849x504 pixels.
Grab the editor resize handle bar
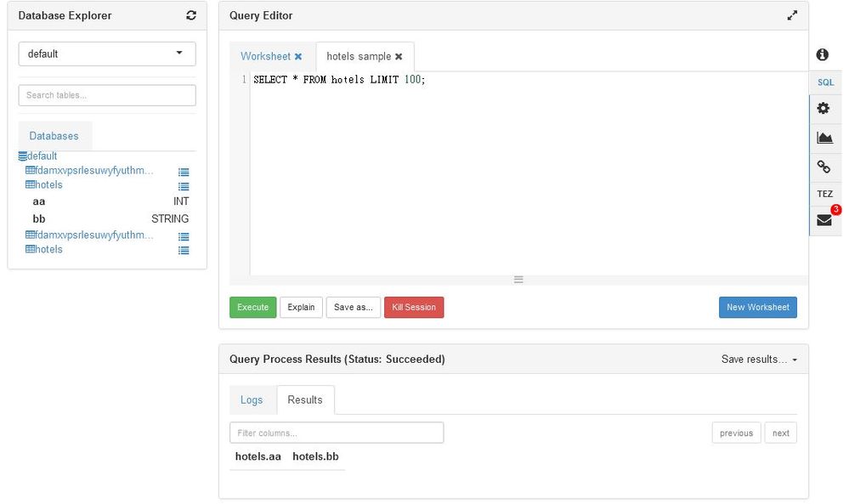[x=518, y=280]
